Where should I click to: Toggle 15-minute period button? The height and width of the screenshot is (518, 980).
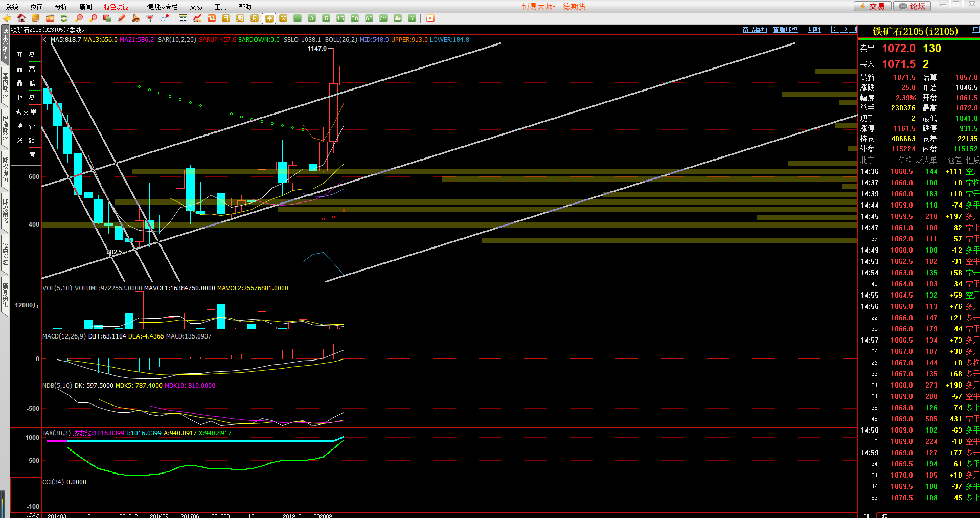340,18
